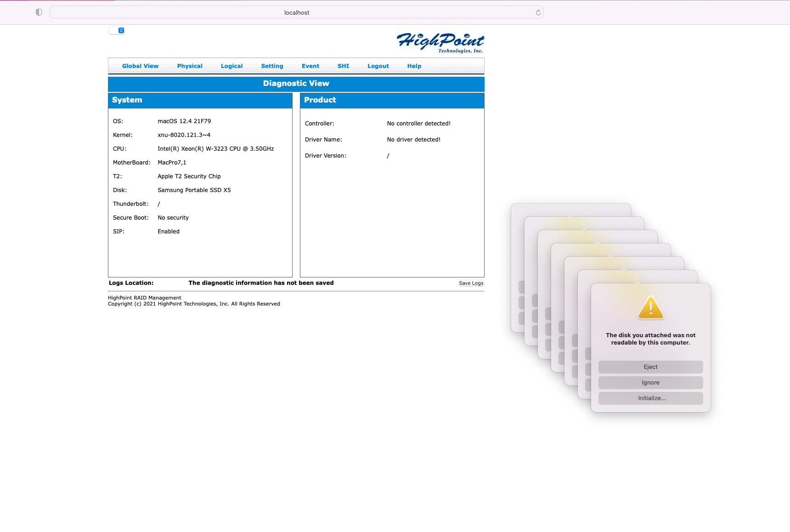Select the Samsung Portable SSD X5 text

pyautogui.click(x=194, y=190)
